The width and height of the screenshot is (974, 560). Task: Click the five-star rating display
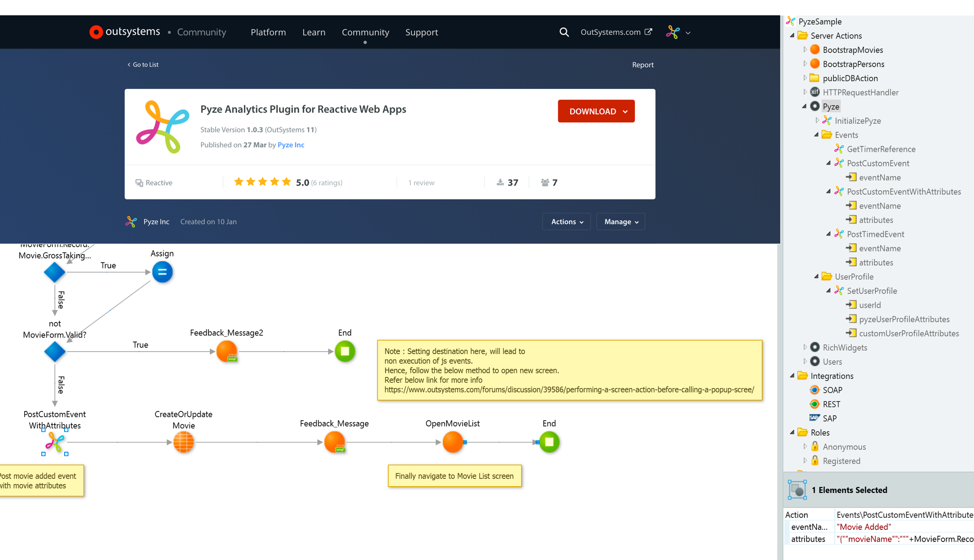coord(262,182)
